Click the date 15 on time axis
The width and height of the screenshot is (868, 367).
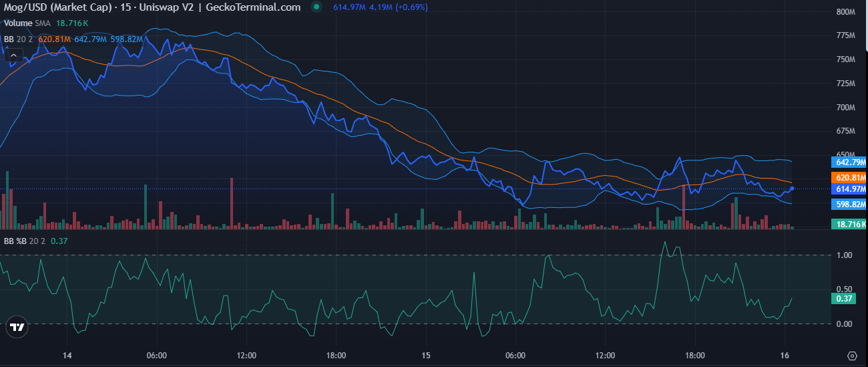point(427,355)
